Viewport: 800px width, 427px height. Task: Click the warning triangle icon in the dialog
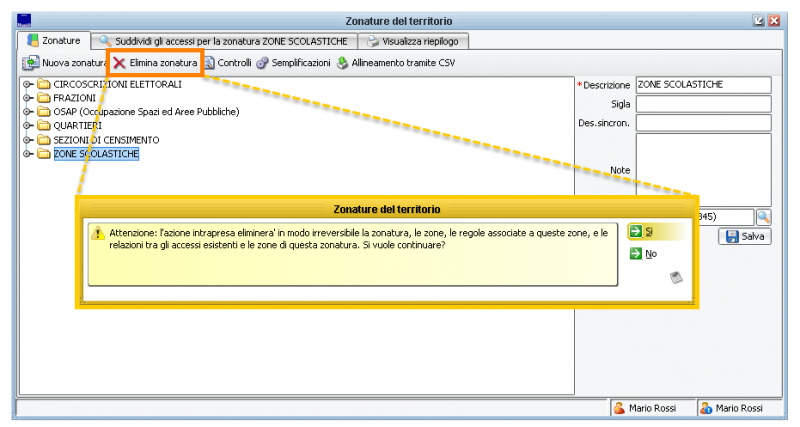click(97, 233)
